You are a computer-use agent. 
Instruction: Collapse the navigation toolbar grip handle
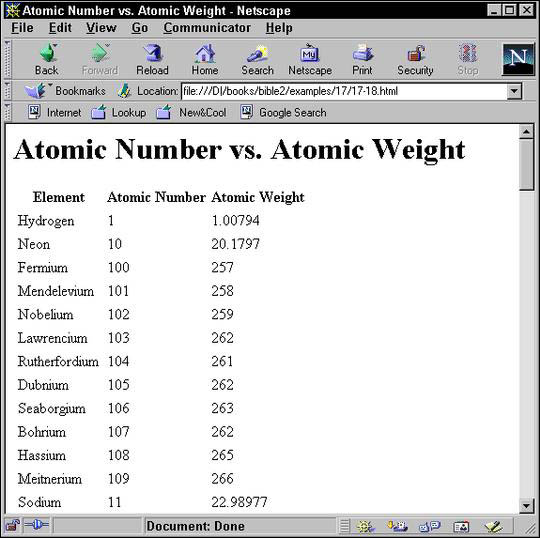pos(7,59)
